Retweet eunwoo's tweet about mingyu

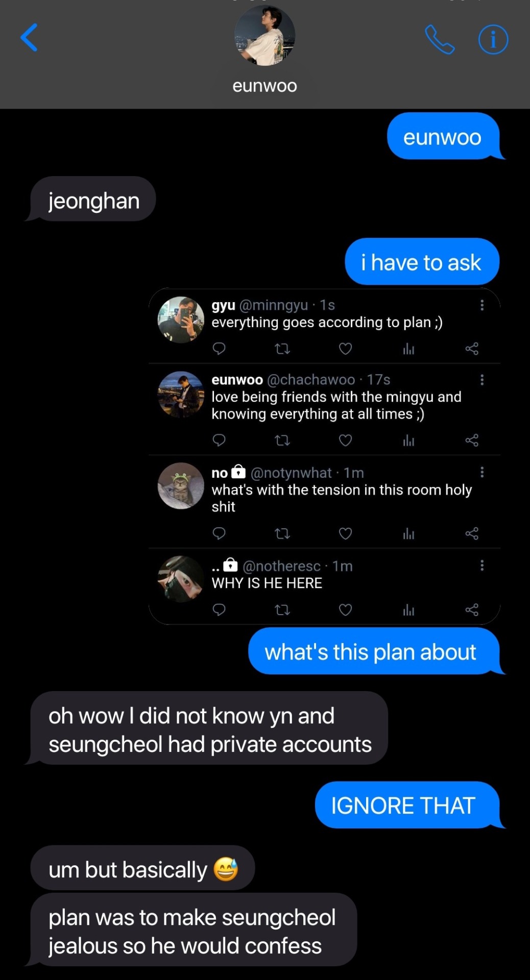[282, 440]
